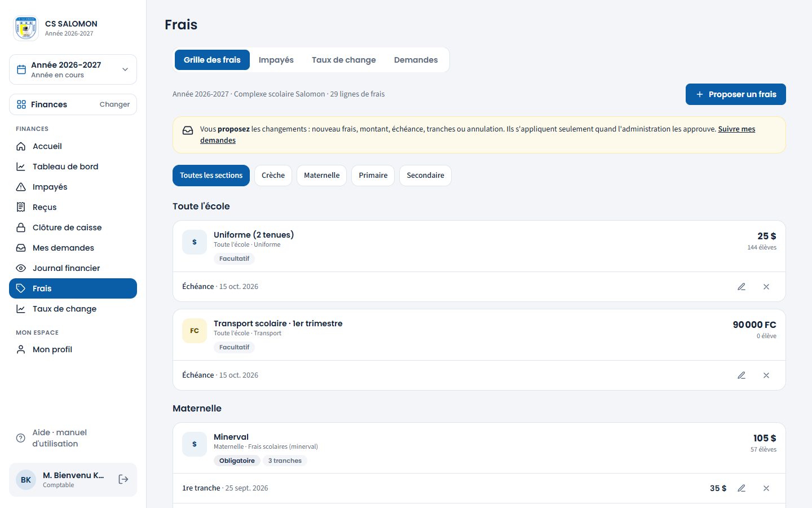Edit the Transport scolaire fee deadline
Image resolution: width=812 pixels, height=508 pixels.
pos(742,375)
